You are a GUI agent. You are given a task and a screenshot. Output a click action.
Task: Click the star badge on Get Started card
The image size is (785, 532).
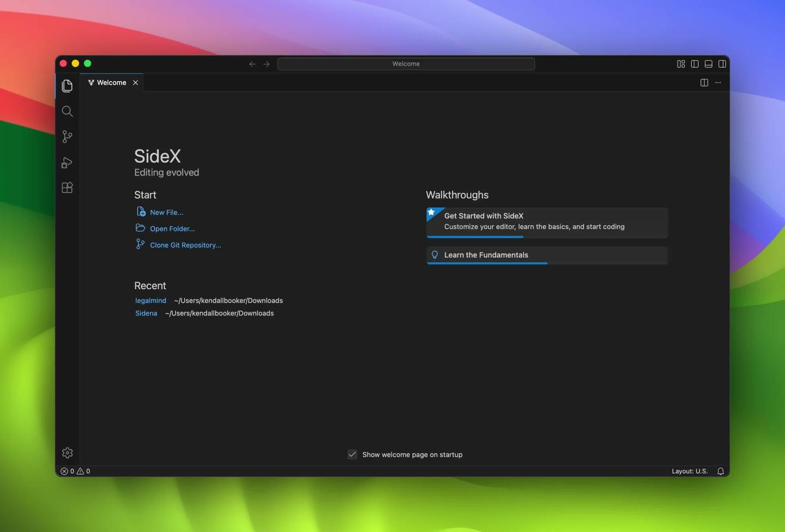(431, 213)
